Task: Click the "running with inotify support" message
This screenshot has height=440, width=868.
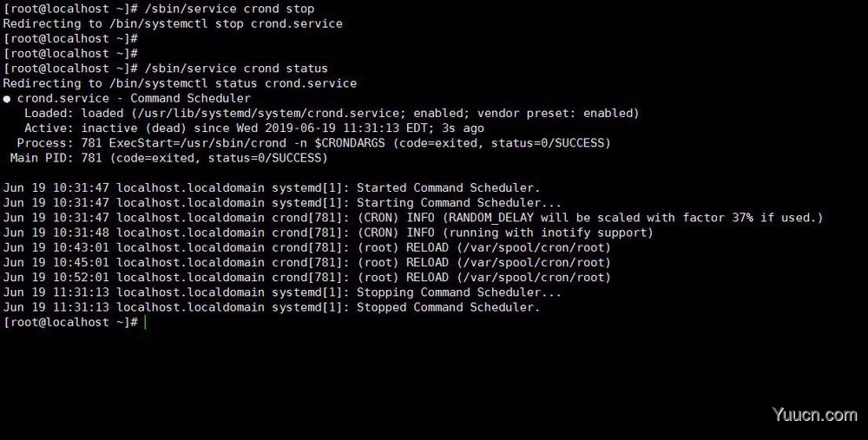Action: (x=549, y=233)
